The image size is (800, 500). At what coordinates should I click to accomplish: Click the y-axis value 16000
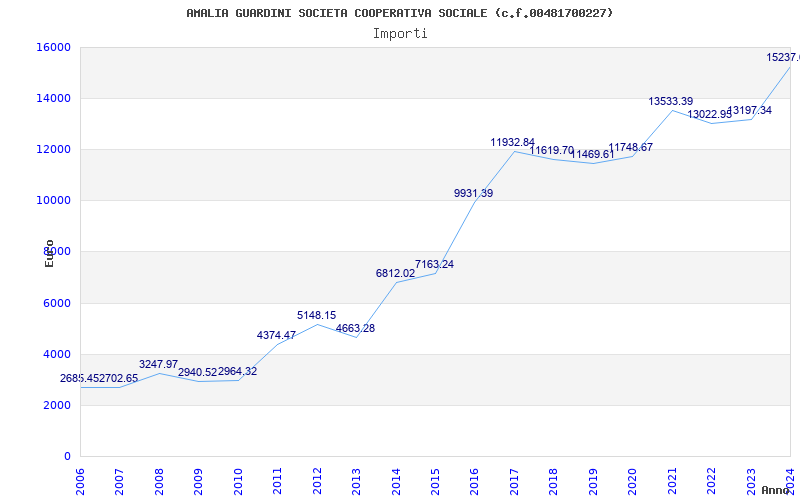53,47
